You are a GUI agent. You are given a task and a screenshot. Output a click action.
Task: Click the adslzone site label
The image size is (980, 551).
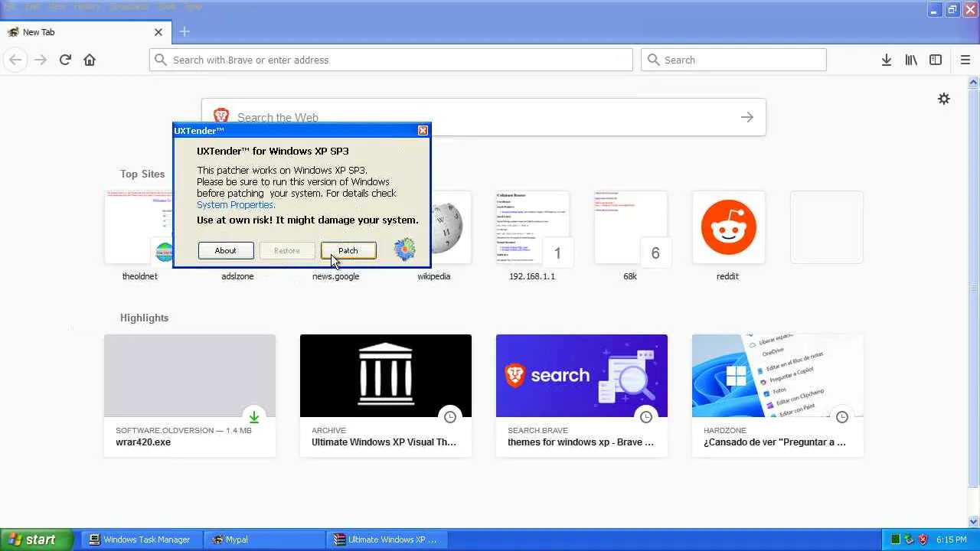click(x=237, y=276)
